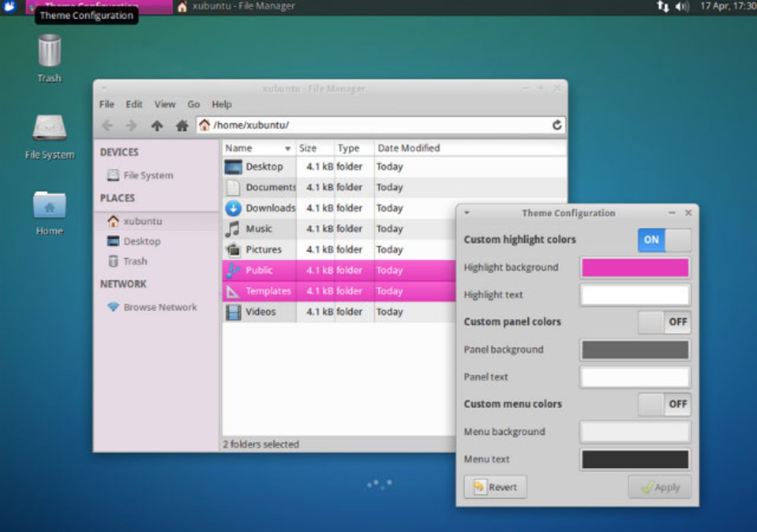Open the Whisker menu mouse icon
Screen dimensions: 757x532
click(x=9, y=6)
